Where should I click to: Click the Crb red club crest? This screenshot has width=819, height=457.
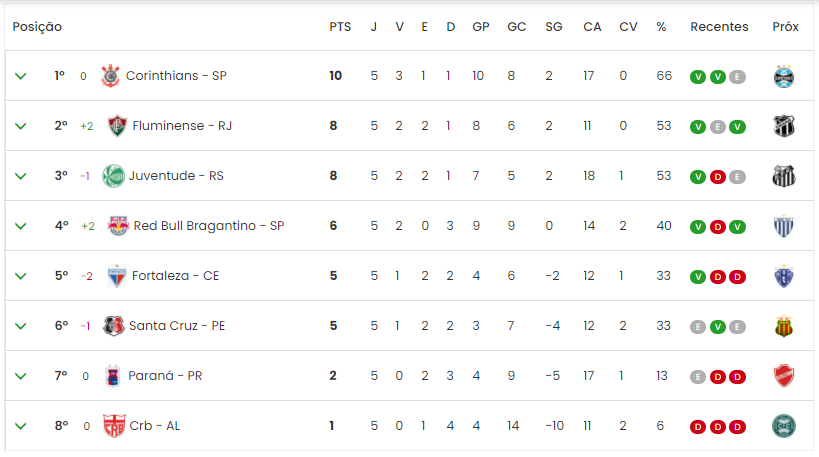114,426
